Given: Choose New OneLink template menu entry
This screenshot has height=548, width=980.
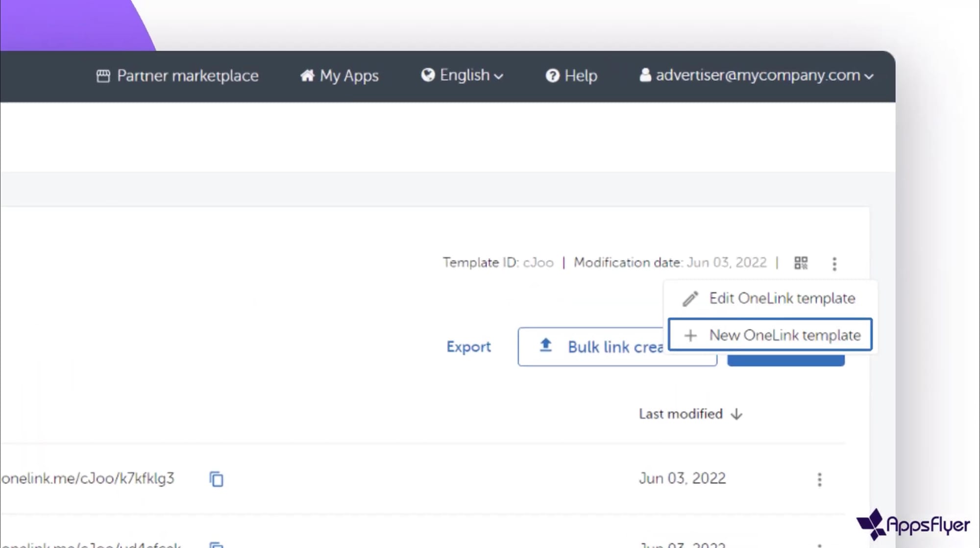Looking at the screenshot, I should click(x=784, y=335).
